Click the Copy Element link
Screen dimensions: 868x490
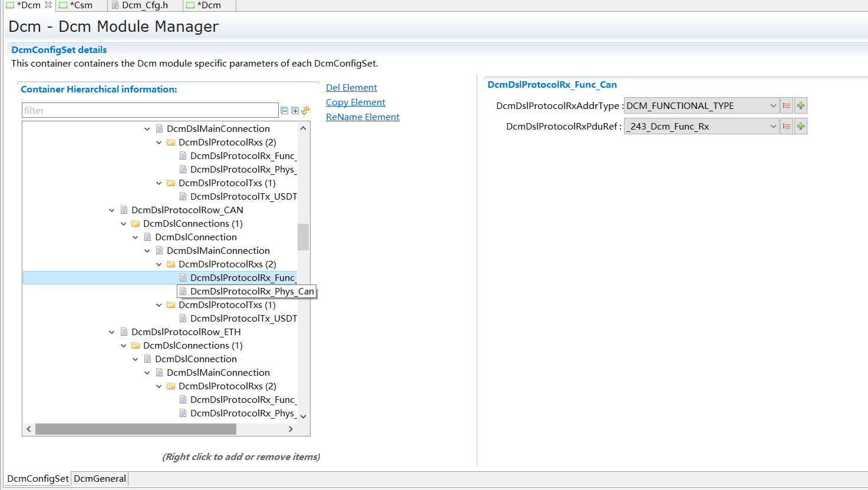(x=355, y=102)
